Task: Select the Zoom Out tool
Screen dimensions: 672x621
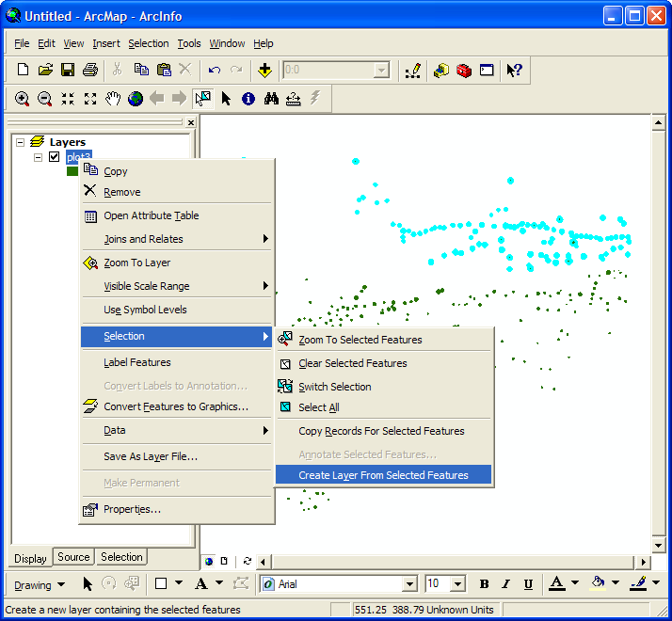Action: click(44, 99)
